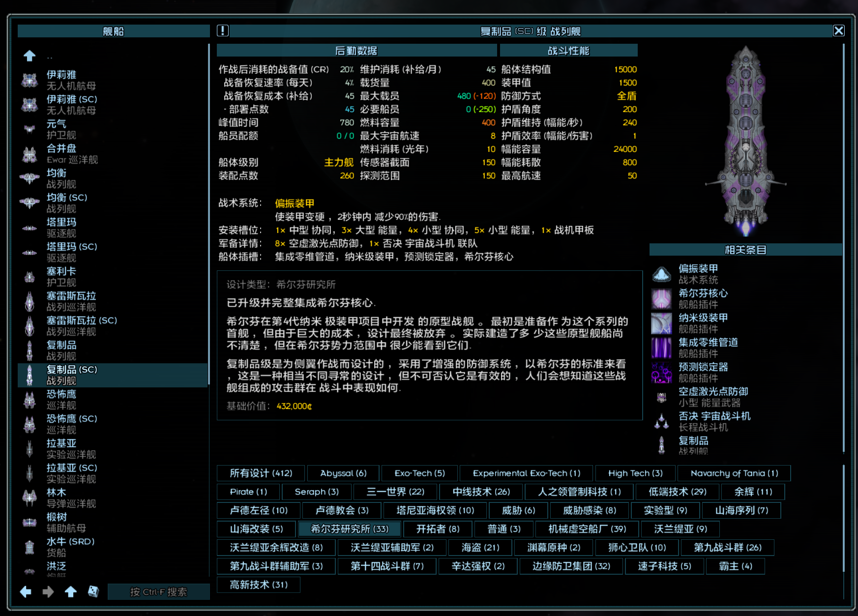Screen dimensions: 858x616
Task: Select 水牛 (SRD) 货船 entry
Action: [x=113, y=547]
